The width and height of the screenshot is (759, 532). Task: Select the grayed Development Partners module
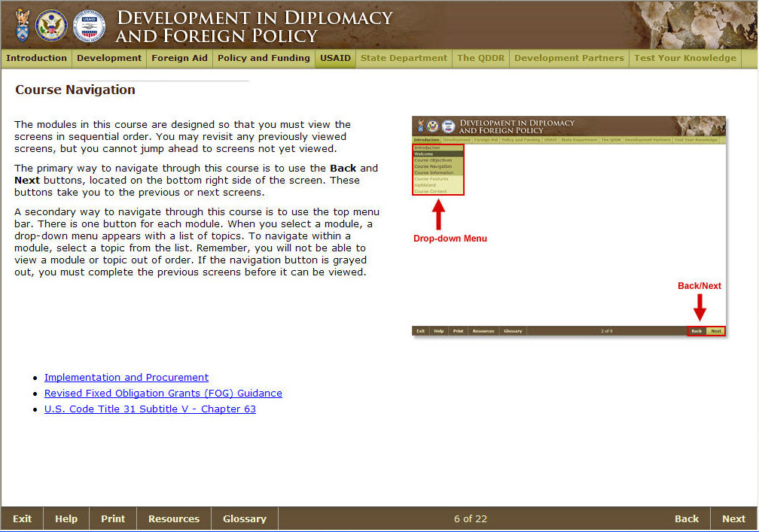(x=568, y=58)
